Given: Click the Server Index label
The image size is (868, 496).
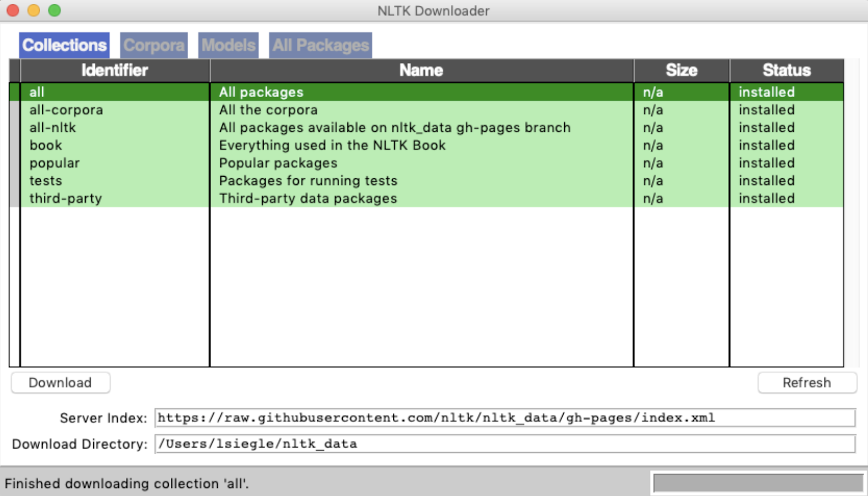Looking at the screenshot, I should pos(103,418).
